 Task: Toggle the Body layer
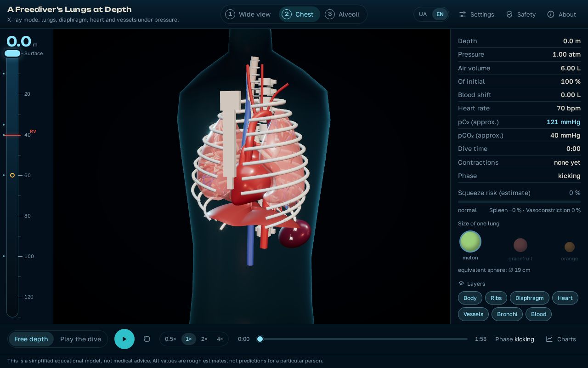pyautogui.click(x=470, y=298)
